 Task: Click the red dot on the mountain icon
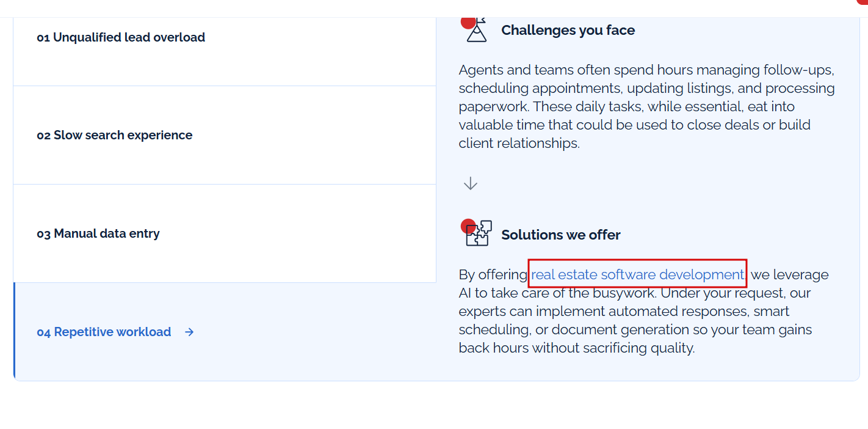click(x=468, y=22)
